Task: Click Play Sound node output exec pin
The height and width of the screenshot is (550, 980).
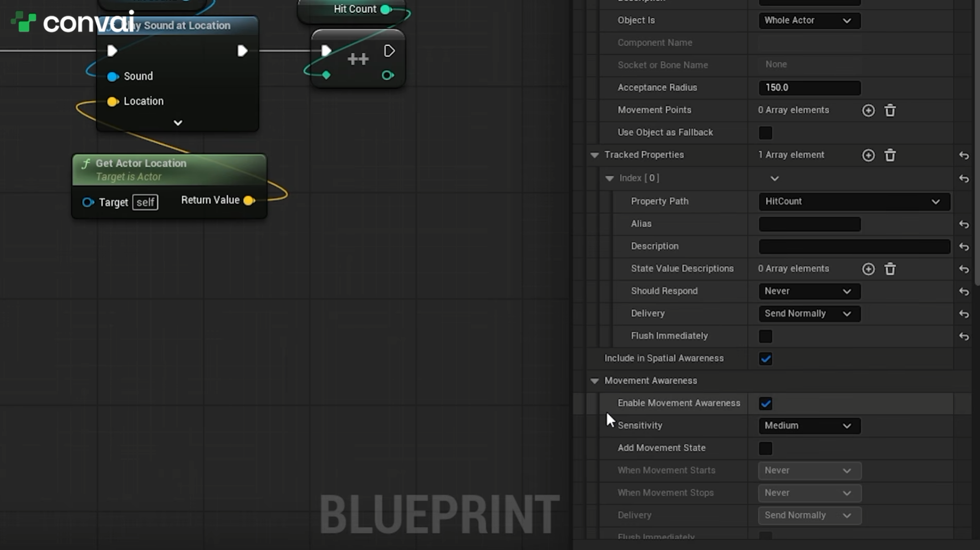Action: click(x=242, y=51)
